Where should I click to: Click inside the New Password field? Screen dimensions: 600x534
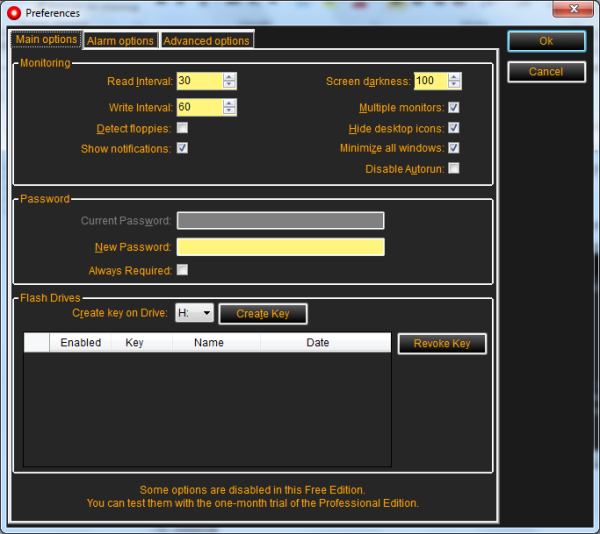point(280,247)
